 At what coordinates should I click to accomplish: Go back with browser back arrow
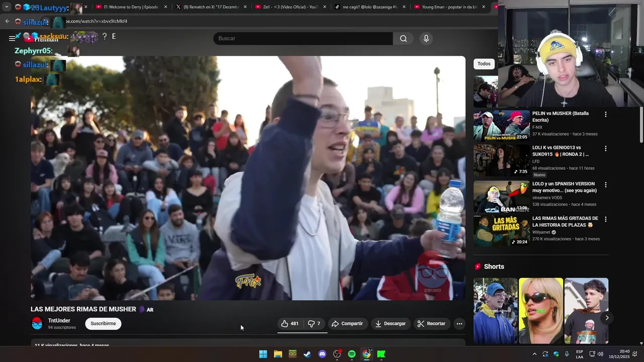(x=7, y=21)
